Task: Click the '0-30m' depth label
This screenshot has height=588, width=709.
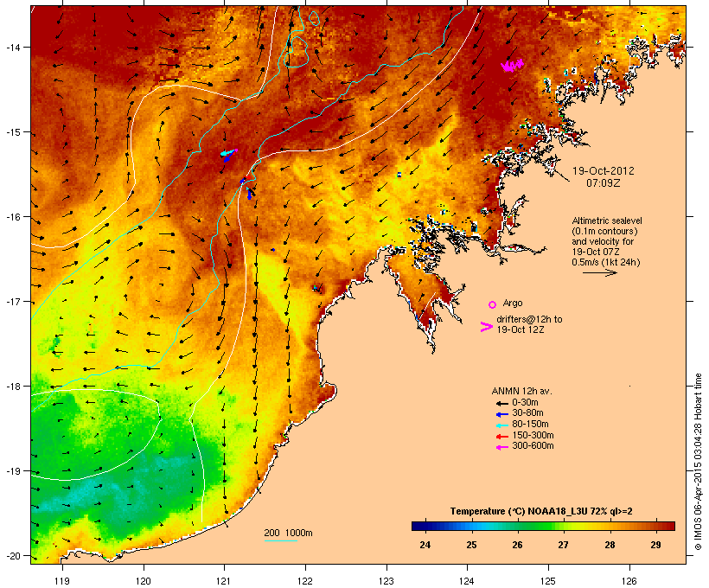Action: (x=525, y=403)
